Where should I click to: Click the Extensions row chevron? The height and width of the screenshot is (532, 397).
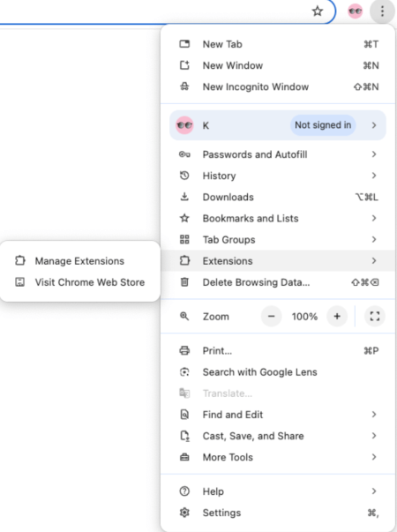pos(374,260)
